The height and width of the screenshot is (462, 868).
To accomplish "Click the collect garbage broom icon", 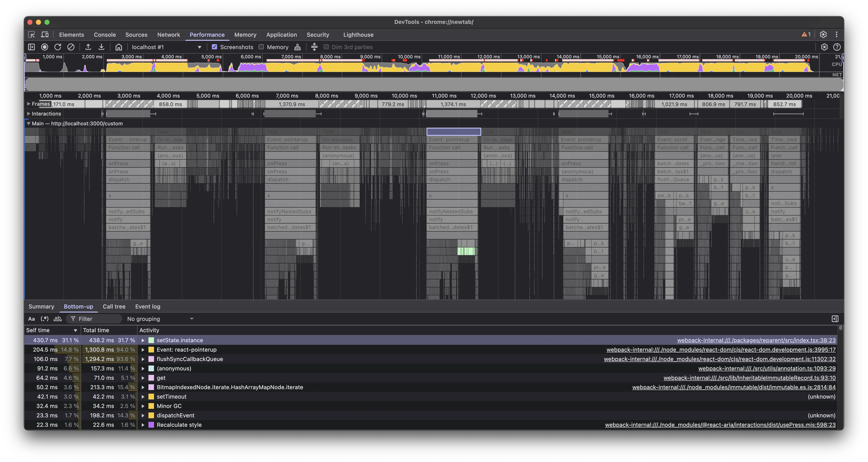I will click(x=297, y=47).
